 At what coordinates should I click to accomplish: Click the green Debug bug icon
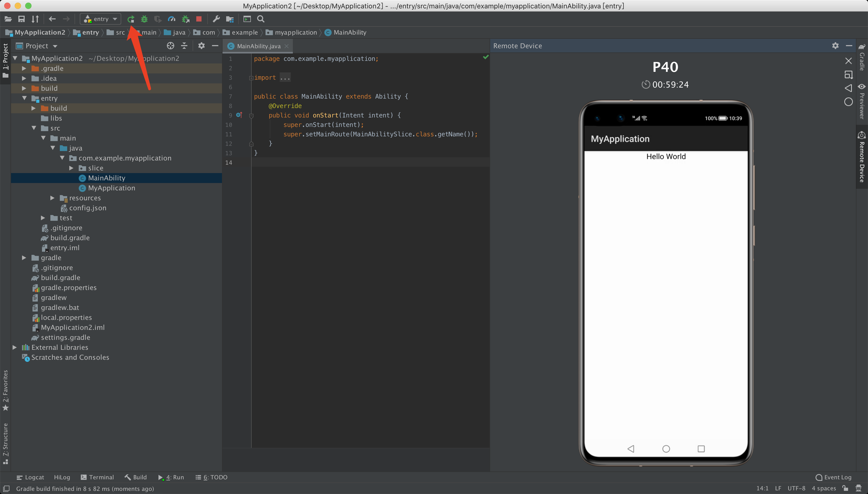point(144,19)
